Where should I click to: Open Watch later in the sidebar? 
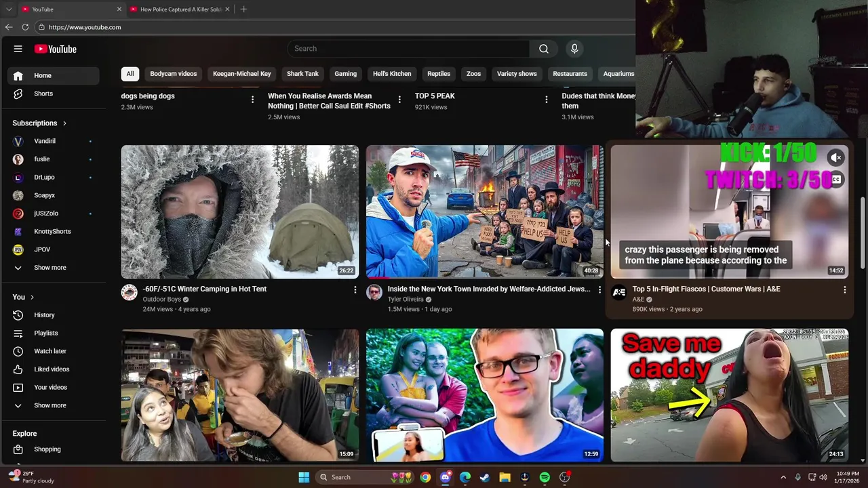point(54,351)
